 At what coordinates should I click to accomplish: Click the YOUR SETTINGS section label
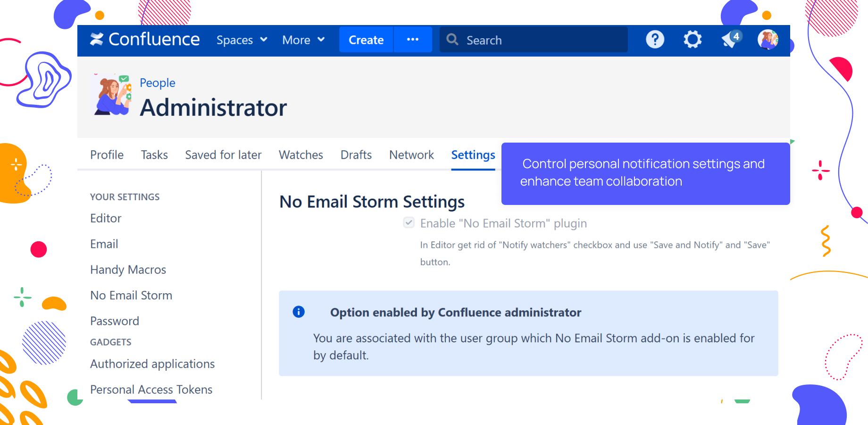pyautogui.click(x=125, y=197)
